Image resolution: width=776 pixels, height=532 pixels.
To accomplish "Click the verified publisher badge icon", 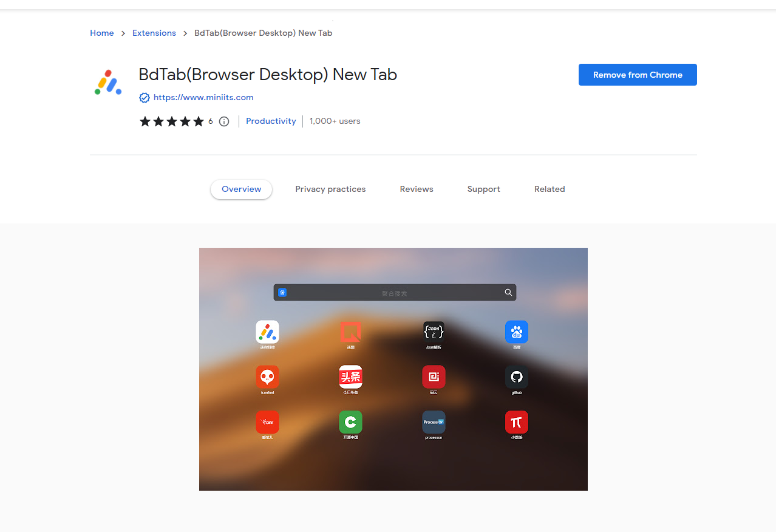I will (x=145, y=98).
